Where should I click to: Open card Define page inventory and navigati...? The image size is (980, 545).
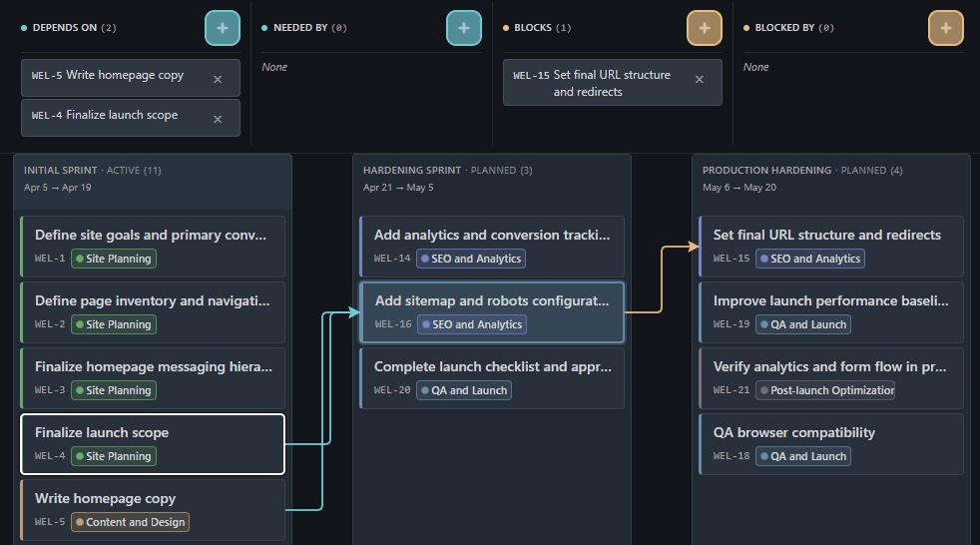tap(153, 312)
